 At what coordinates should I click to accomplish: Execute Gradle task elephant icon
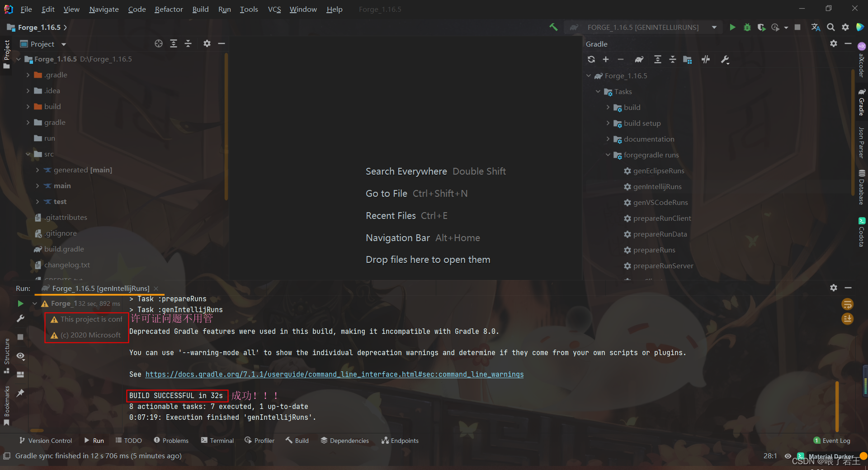639,59
